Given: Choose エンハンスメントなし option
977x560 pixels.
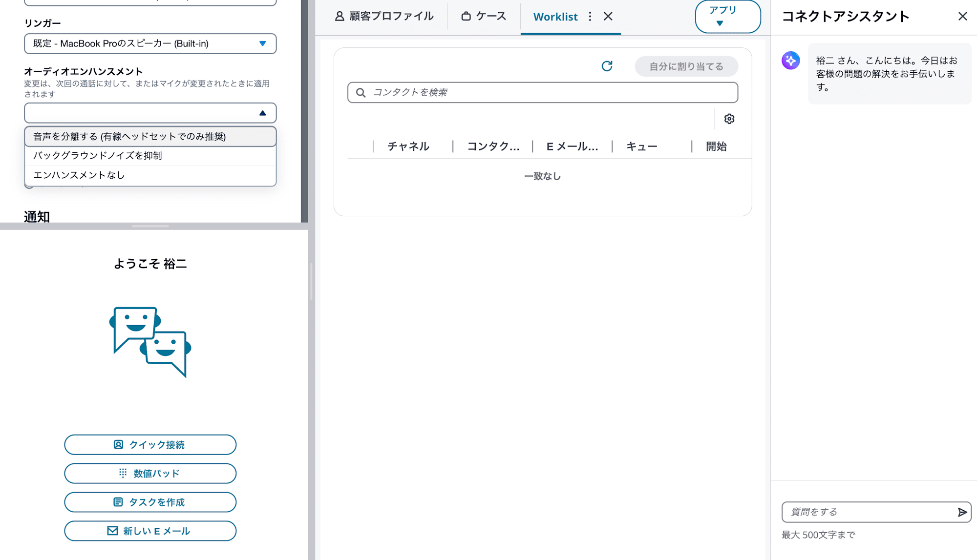Looking at the screenshot, I should (x=78, y=175).
